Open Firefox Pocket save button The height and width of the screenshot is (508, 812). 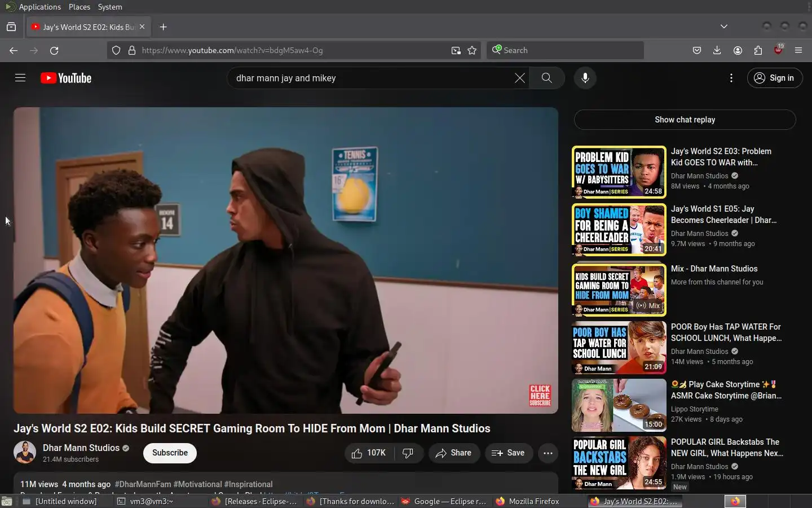[697, 50]
